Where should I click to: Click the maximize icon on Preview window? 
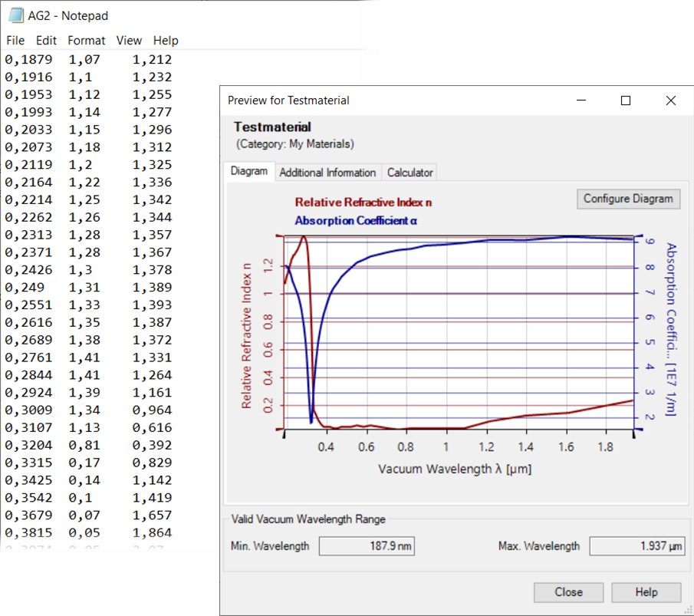pos(625,100)
